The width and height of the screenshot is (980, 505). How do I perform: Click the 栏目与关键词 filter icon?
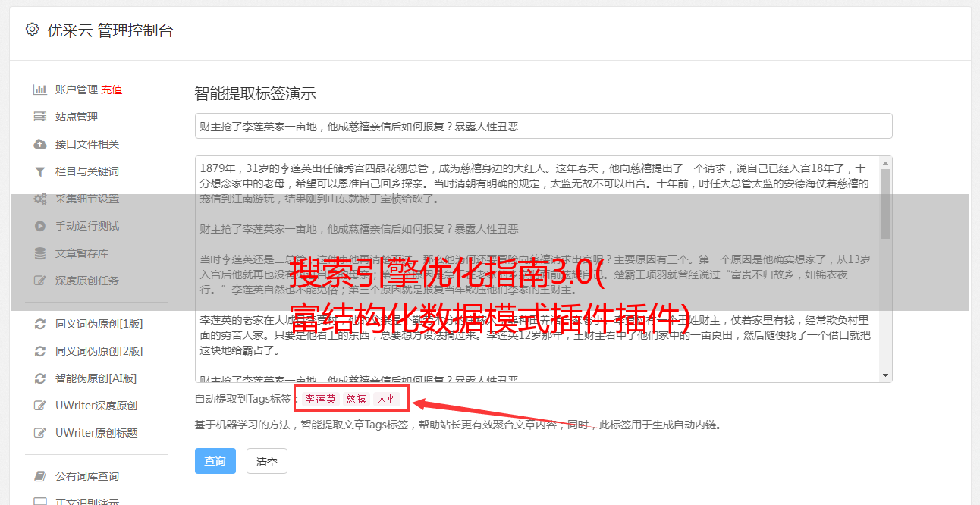pyautogui.click(x=40, y=171)
